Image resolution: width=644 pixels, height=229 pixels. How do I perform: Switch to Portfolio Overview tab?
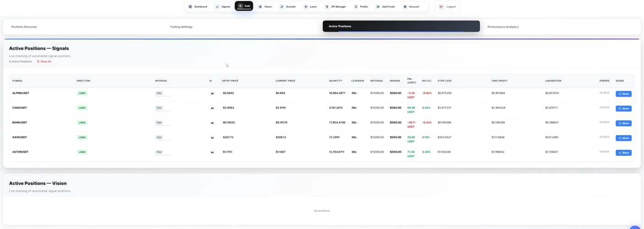pos(24,27)
